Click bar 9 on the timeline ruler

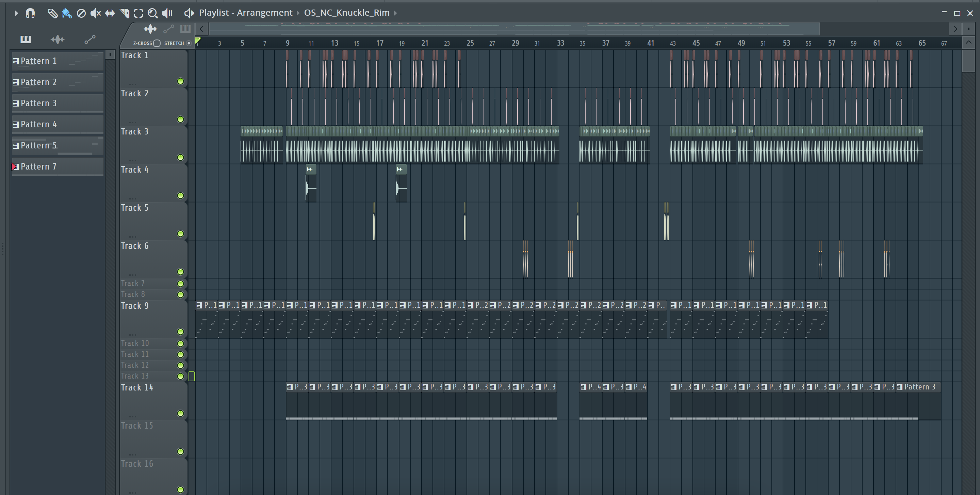click(288, 43)
